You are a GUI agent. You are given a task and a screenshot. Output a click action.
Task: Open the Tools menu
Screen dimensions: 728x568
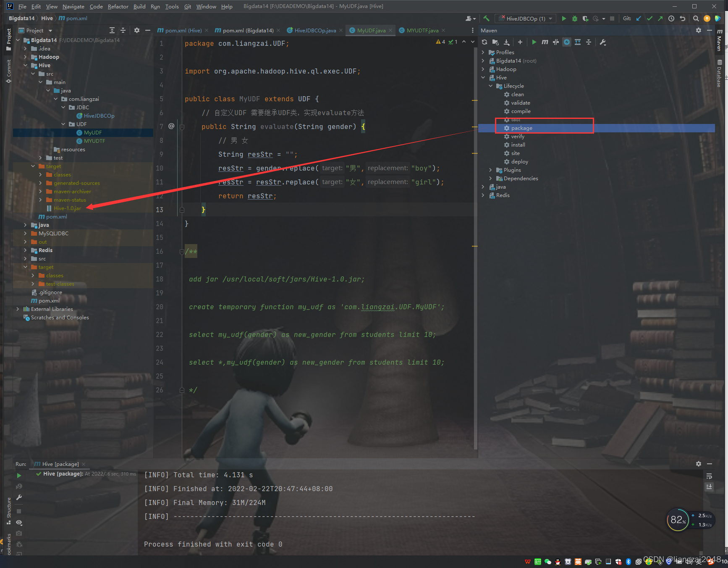tap(172, 6)
